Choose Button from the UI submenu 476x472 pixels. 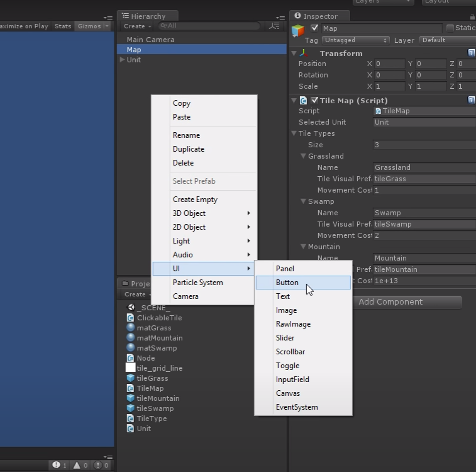click(303, 283)
